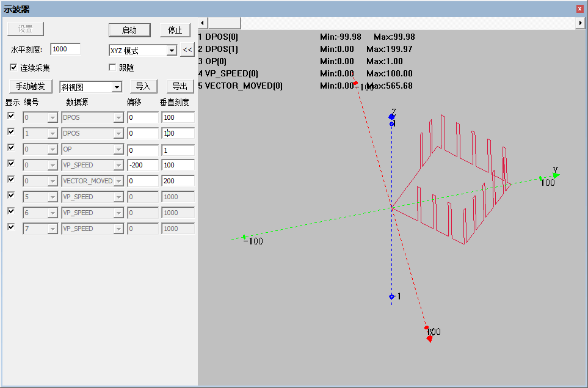Image resolution: width=588 pixels, height=388 pixels.
Task: Open the 斜视图 view dropdown
Action: tap(117, 87)
